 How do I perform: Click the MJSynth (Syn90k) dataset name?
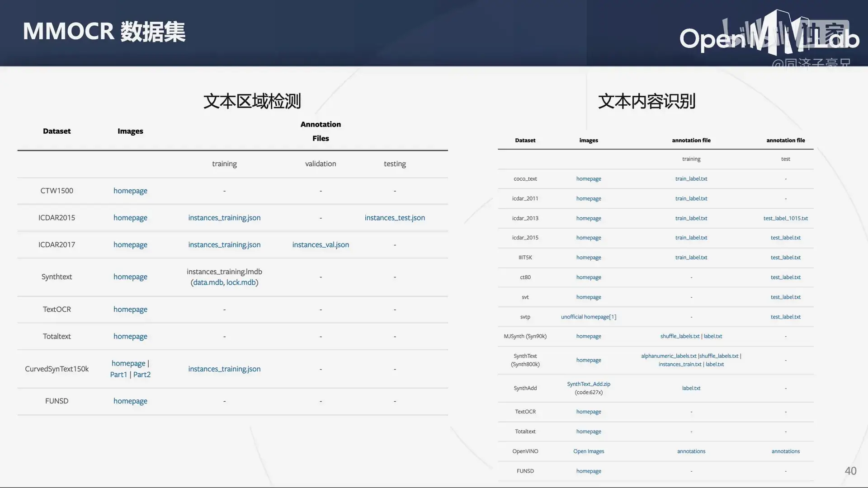pos(525,337)
